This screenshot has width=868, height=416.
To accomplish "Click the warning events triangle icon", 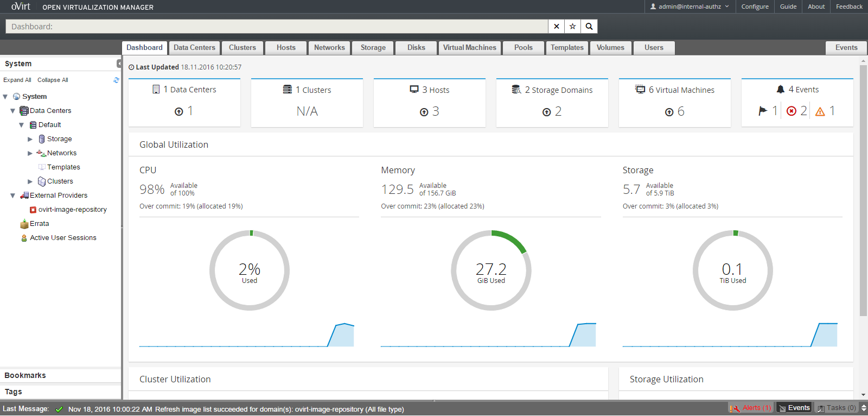I will click(820, 111).
